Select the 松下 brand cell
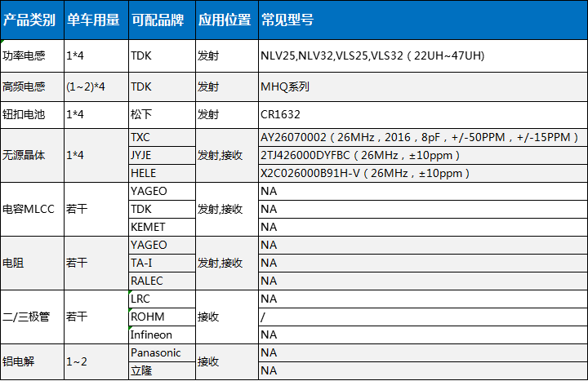The height and width of the screenshot is (381, 588). [x=162, y=115]
